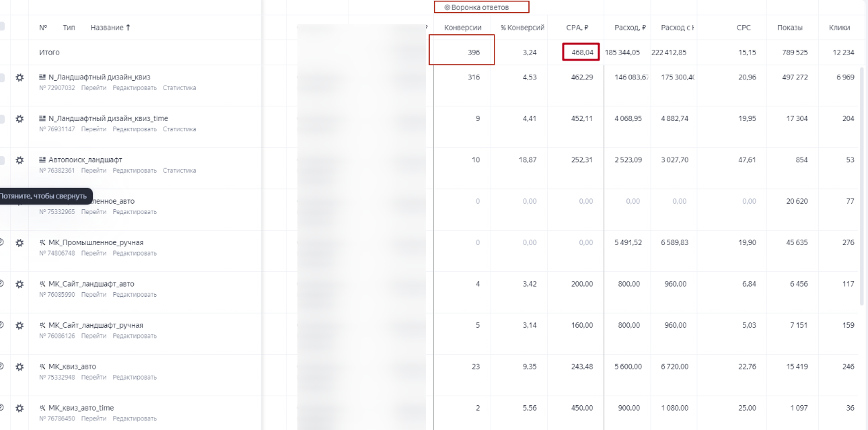Click type icon beside N_Ландшафтный дизайн_квиз_time

pyautogui.click(x=42, y=118)
